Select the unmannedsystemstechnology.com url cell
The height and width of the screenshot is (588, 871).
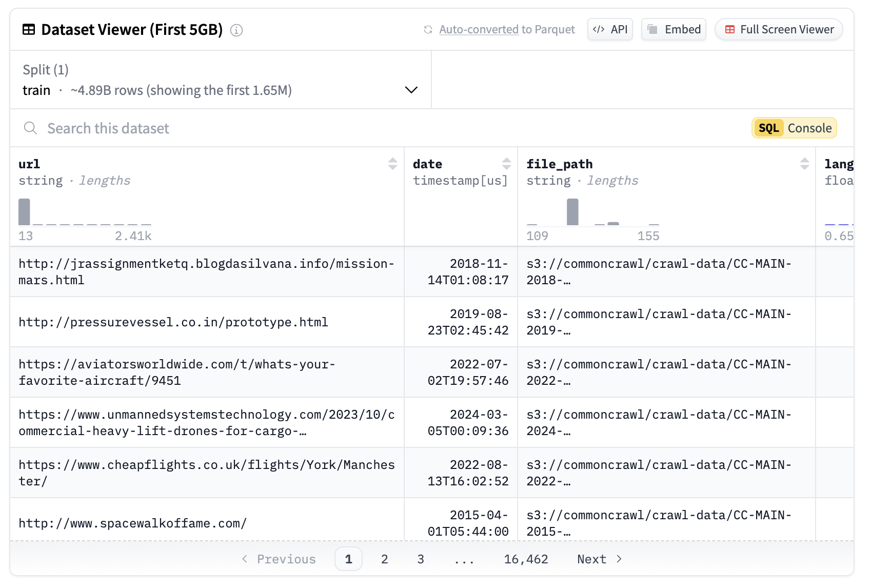(x=207, y=422)
